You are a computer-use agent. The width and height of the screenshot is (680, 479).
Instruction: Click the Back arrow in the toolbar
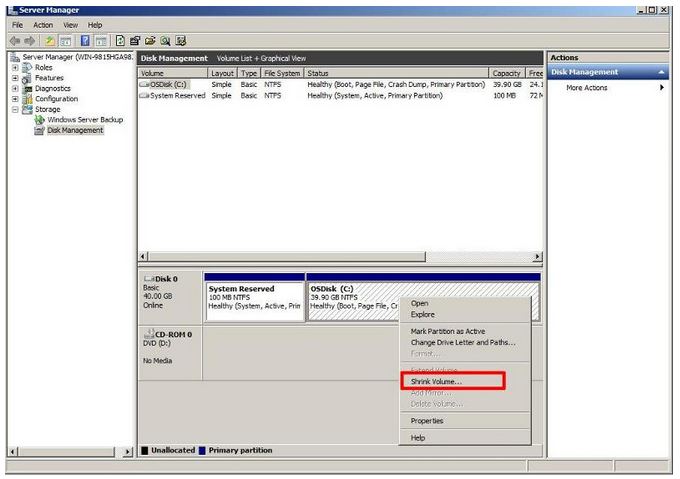pyautogui.click(x=15, y=41)
